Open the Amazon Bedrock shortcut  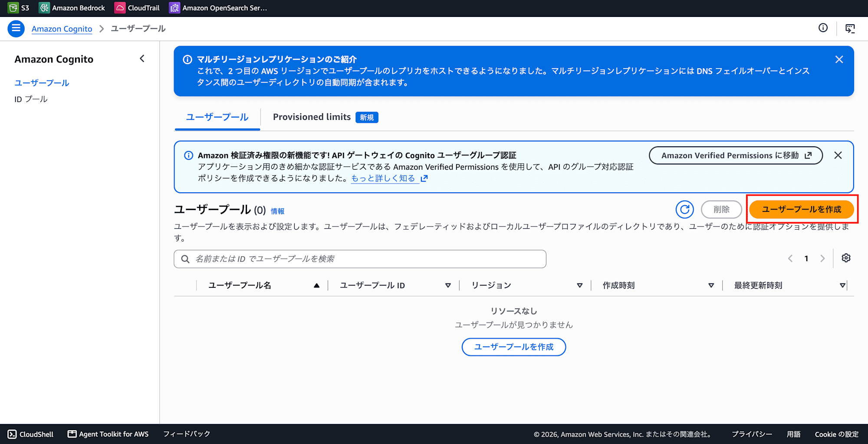click(72, 8)
